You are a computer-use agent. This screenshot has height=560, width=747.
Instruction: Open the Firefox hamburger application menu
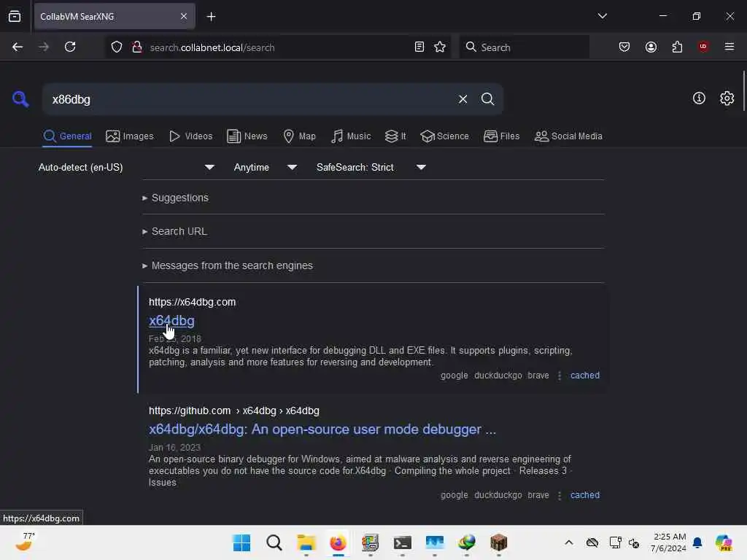click(729, 47)
